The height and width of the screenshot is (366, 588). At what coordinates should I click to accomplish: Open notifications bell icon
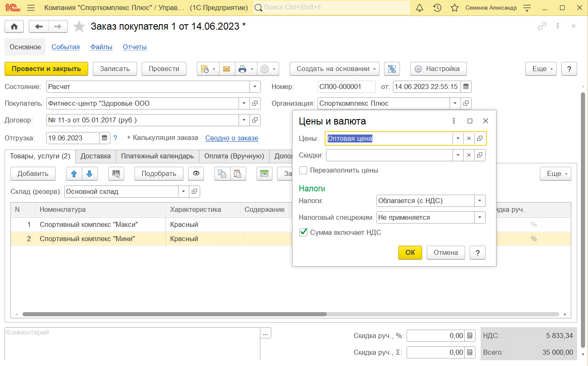tap(420, 8)
